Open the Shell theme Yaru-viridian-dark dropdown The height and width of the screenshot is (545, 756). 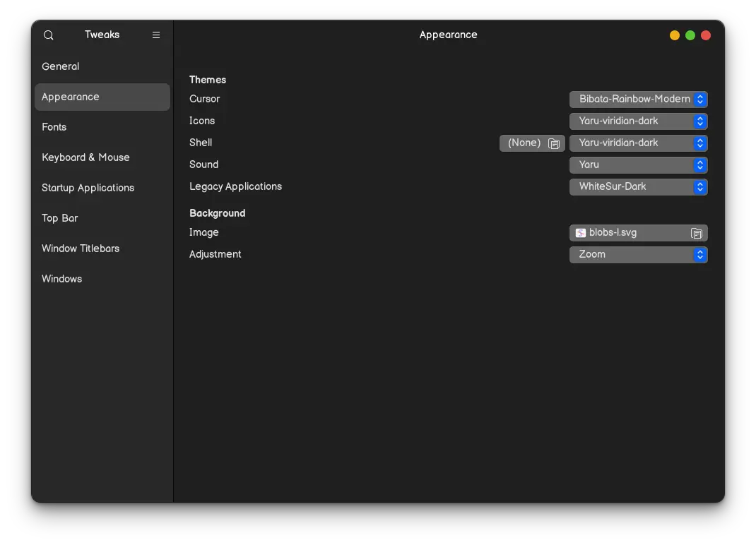point(638,143)
